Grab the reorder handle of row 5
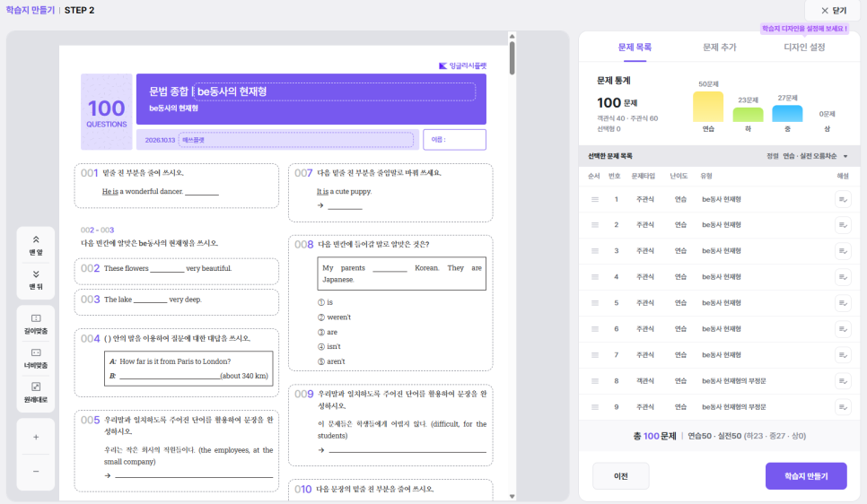This screenshot has height=504, width=867. pos(595,303)
